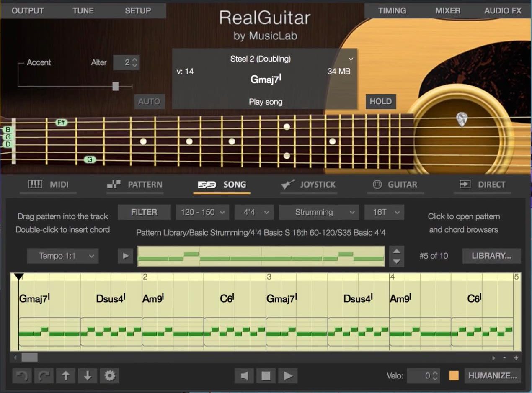Play the pattern preview
532x393 pixels.
click(125, 256)
